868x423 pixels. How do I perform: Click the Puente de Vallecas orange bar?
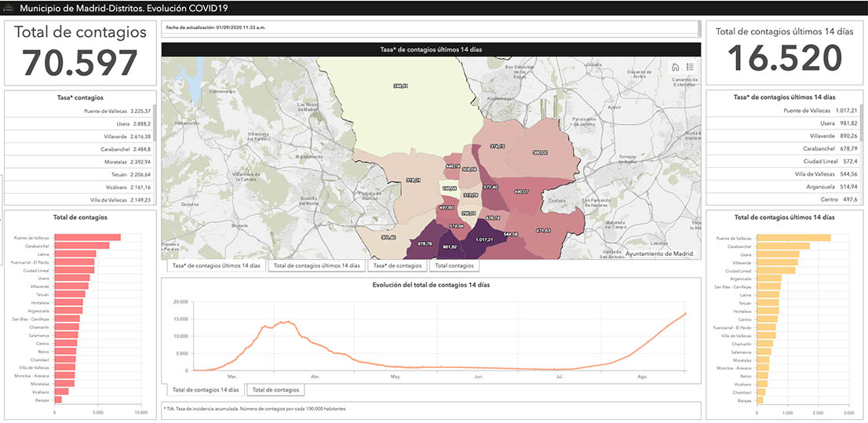tap(793, 238)
